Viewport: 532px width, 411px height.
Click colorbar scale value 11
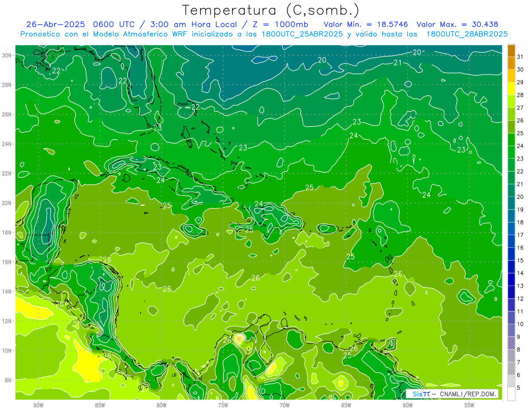520,311
